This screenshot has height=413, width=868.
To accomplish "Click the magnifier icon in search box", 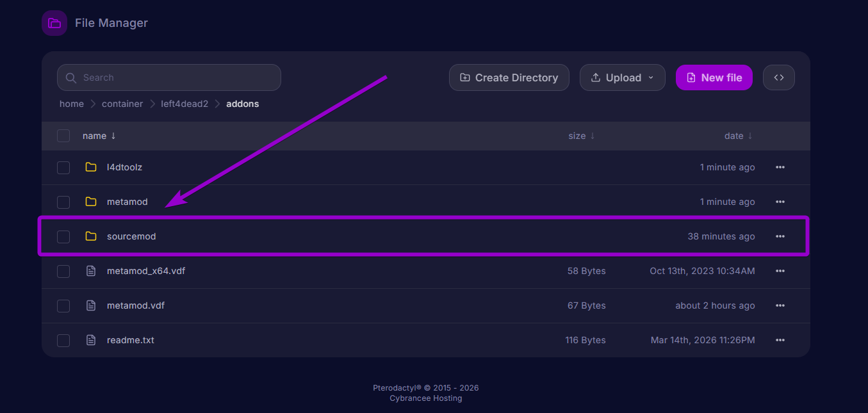I will click(x=71, y=77).
